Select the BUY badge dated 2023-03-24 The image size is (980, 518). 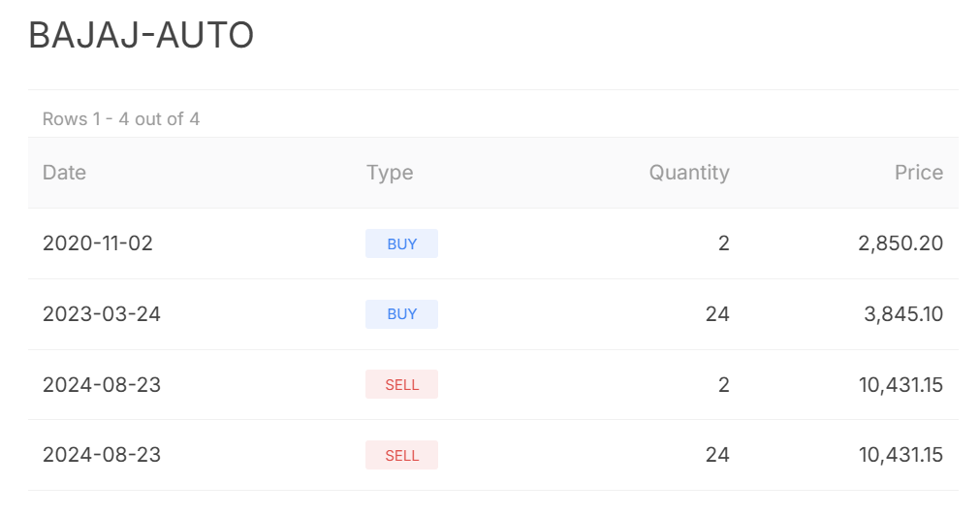tap(401, 314)
